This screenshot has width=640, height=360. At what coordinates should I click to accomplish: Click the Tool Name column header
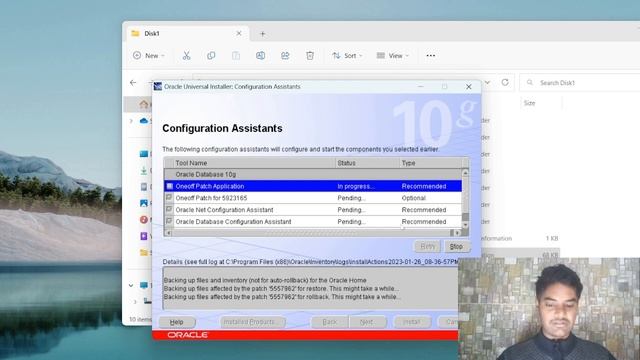point(254,163)
